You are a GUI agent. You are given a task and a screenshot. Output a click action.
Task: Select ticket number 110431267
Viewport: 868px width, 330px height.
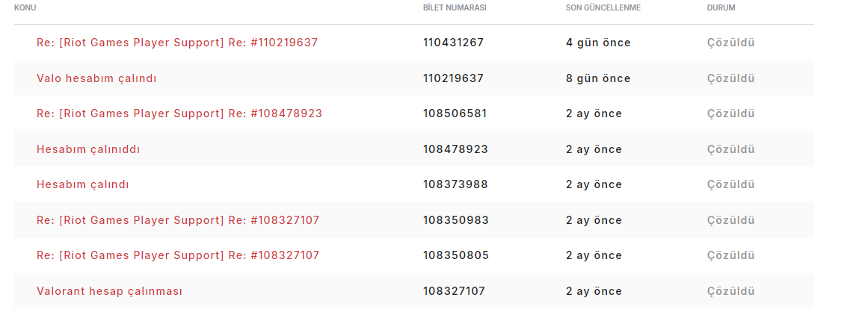click(x=453, y=43)
